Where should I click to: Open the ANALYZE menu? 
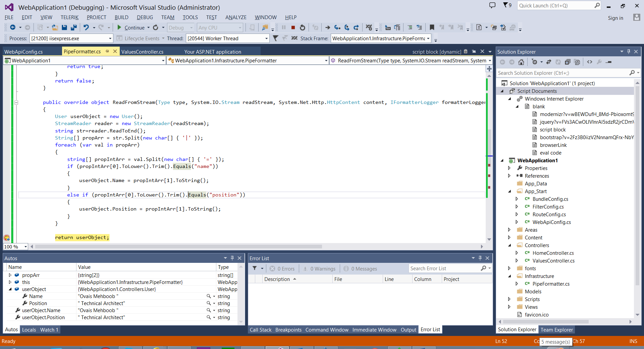(x=236, y=17)
